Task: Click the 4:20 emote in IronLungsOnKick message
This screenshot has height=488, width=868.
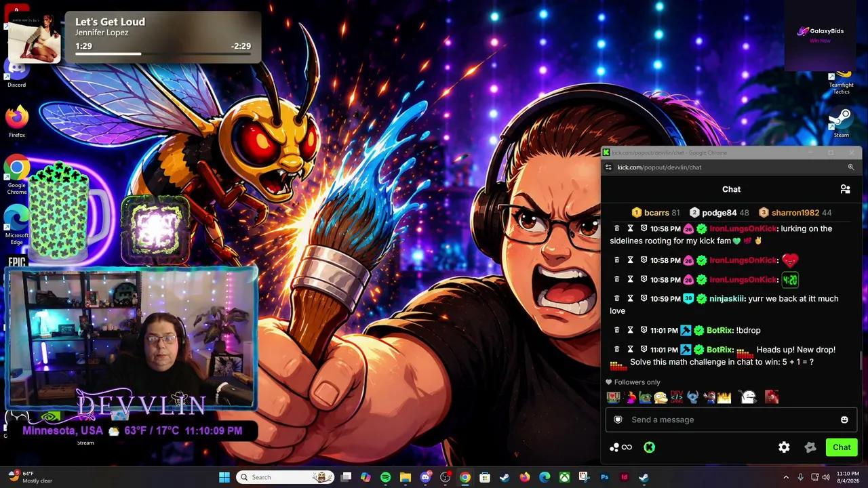Action: pos(790,279)
